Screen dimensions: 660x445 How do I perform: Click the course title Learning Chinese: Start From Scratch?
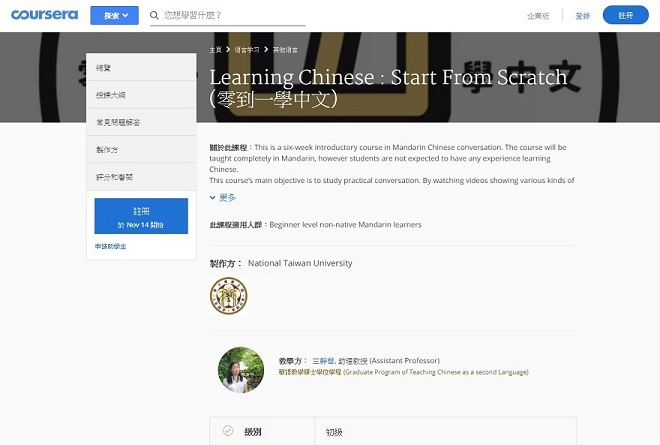pyautogui.click(x=388, y=88)
